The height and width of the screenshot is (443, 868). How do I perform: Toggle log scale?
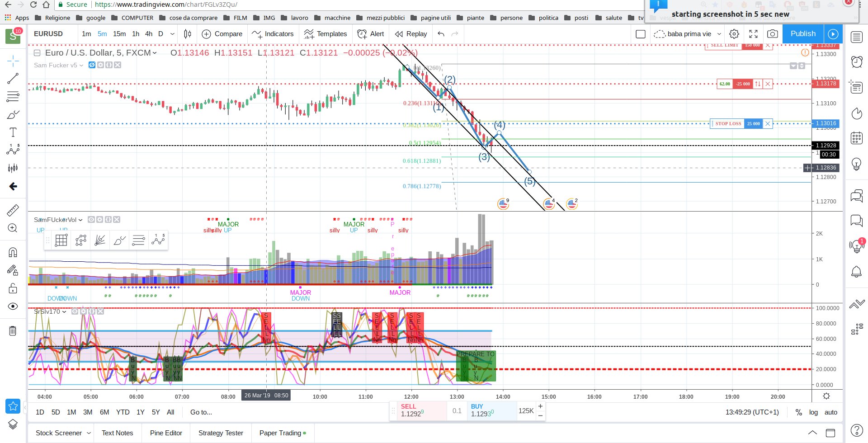(x=814, y=412)
